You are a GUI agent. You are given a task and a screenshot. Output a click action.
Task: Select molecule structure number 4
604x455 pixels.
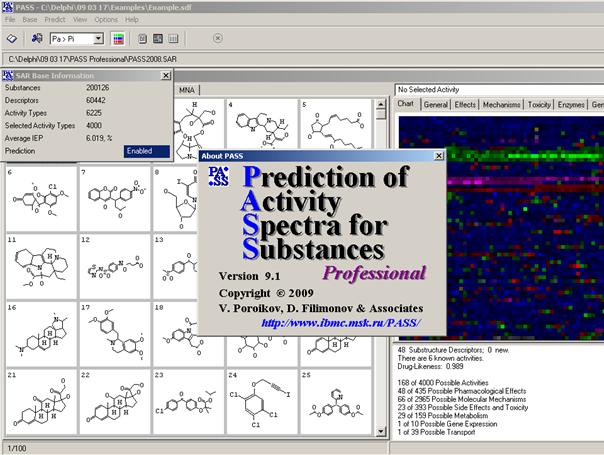tap(262, 124)
